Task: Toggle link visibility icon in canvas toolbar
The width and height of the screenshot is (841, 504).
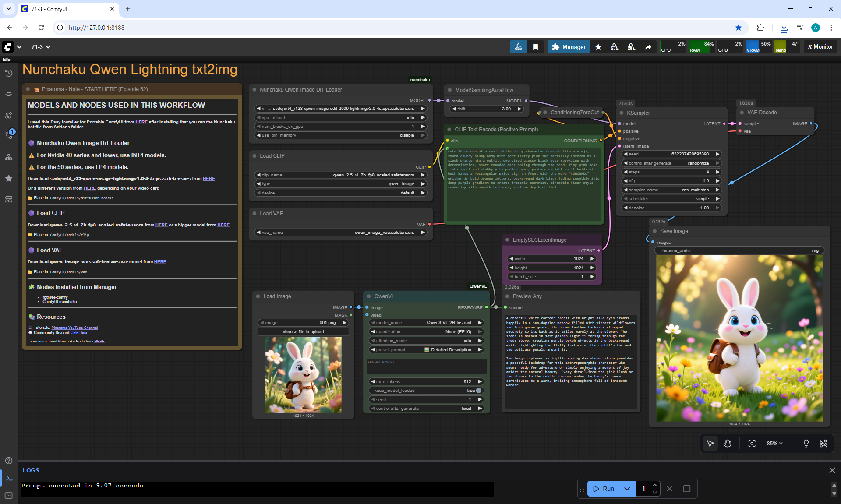Action: (823, 444)
